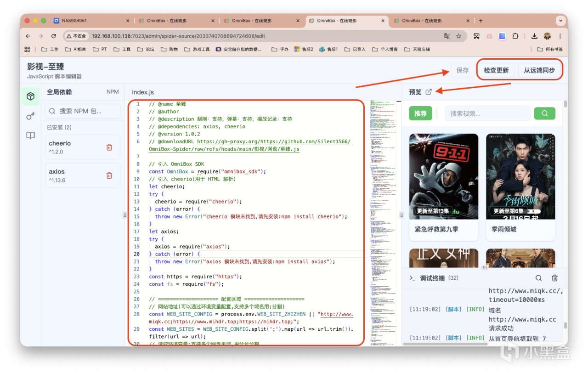Click the 已安装 (2) label
This screenshot has width=588, height=373.
pos(59,127)
